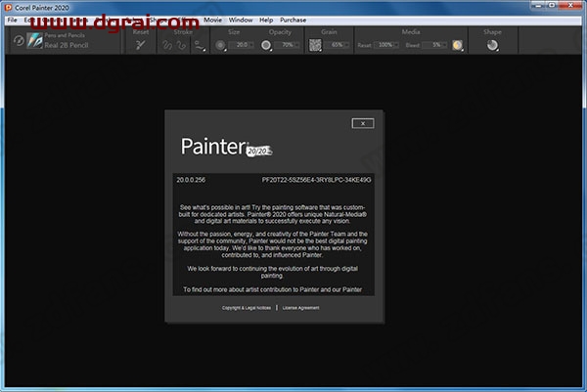
Task: Open the License Agreement link
Action: click(300, 308)
